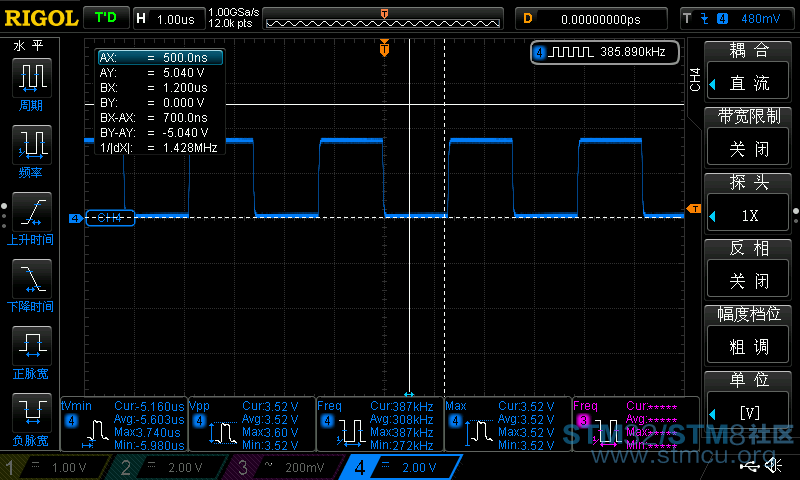Change unit setting [V]
Image resolution: width=800 pixels, height=480 pixels.
click(748, 413)
